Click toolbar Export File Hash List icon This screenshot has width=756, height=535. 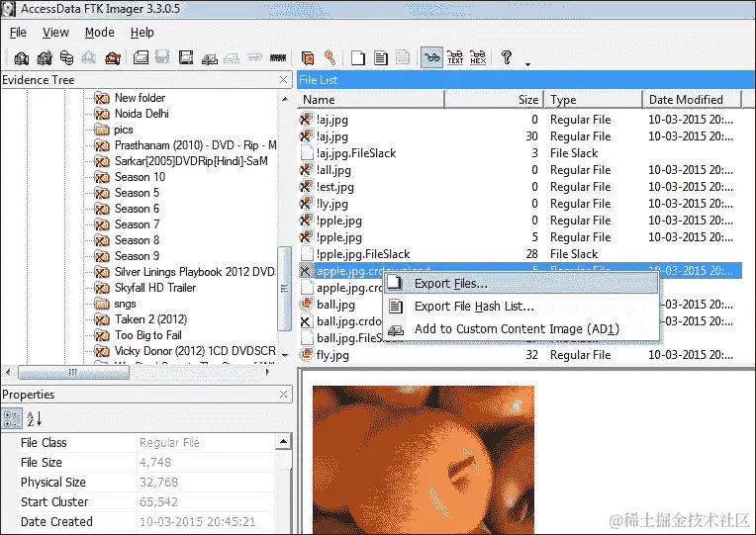[x=381, y=57]
